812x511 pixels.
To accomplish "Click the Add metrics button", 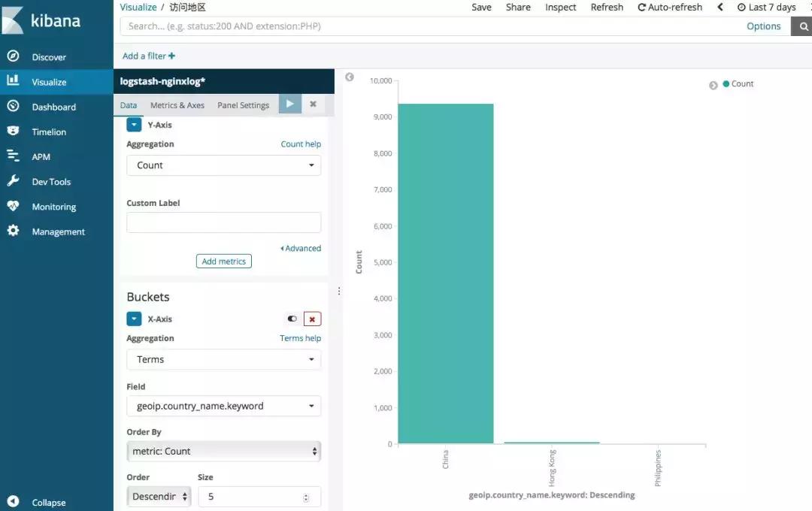I will [x=223, y=261].
